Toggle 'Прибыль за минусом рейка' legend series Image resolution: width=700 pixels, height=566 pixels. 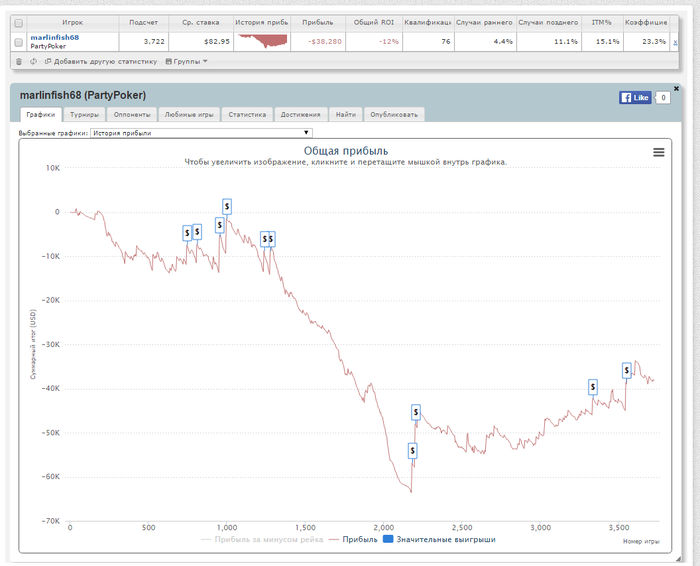tap(262, 539)
